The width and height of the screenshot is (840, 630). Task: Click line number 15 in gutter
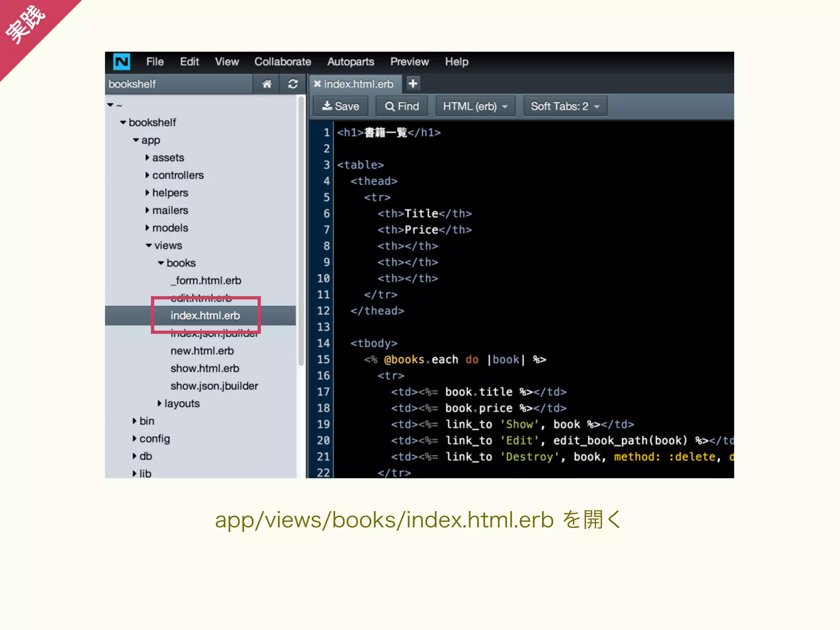click(x=323, y=360)
